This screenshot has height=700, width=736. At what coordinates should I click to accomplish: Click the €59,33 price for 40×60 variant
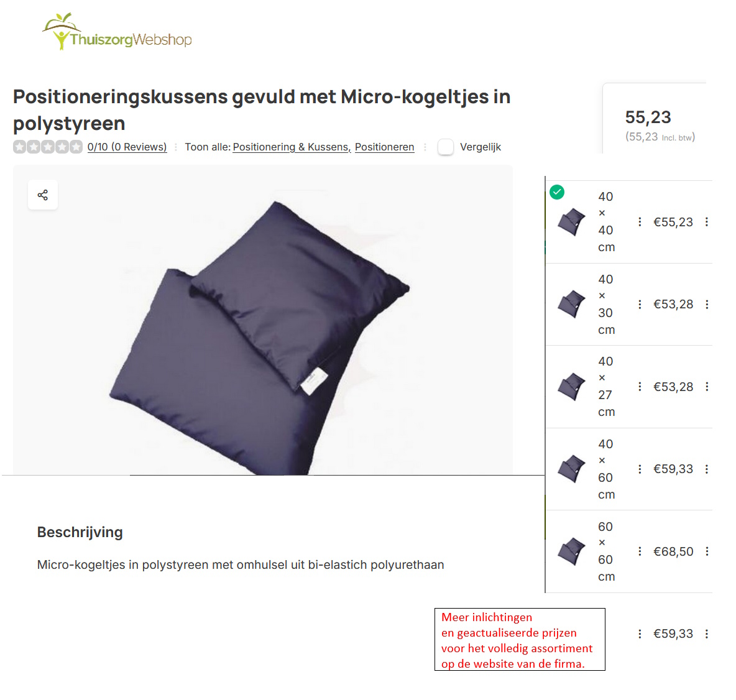click(x=673, y=469)
